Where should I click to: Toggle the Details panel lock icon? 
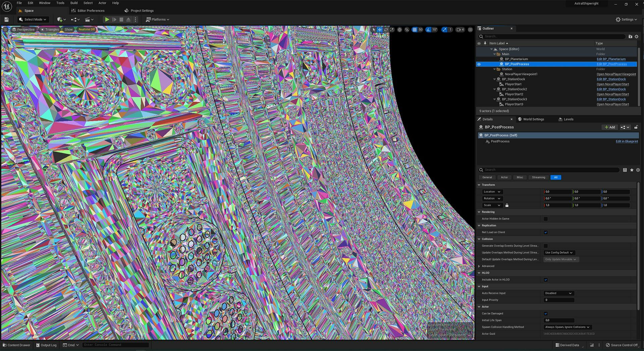click(x=636, y=127)
